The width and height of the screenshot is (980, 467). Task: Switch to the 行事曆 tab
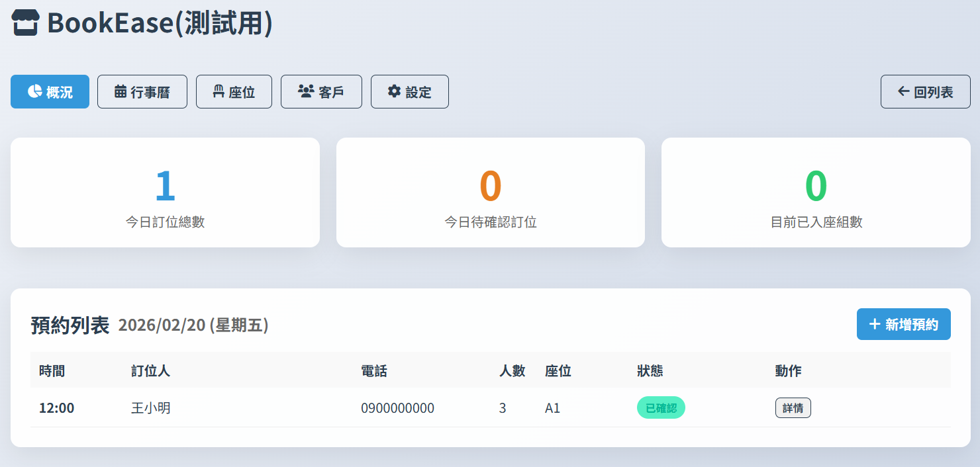[x=142, y=91]
